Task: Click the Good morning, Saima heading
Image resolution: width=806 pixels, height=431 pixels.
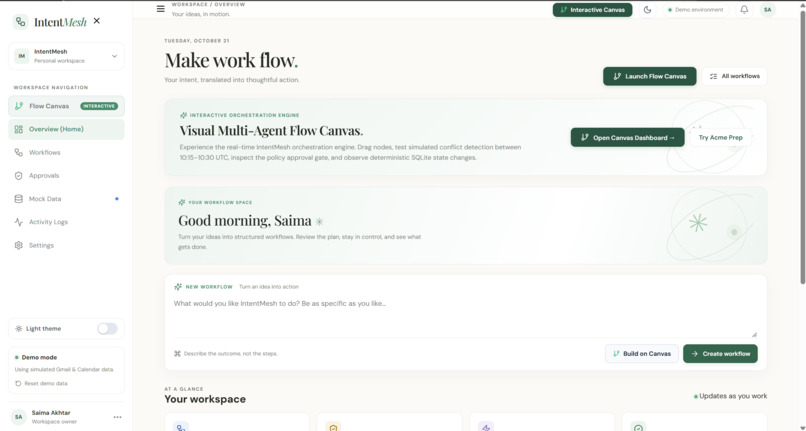Action: (x=245, y=221)
